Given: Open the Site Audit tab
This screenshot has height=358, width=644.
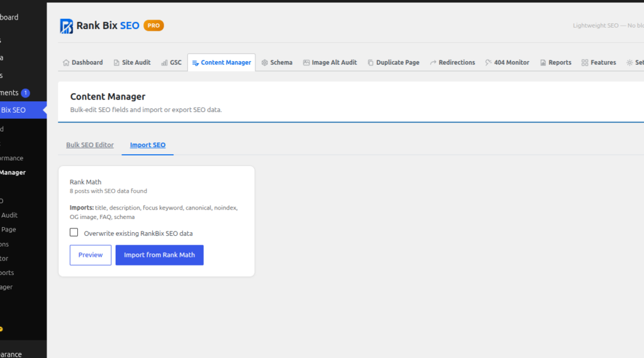Looking at the screenshot, I should [x=132, y=62].
